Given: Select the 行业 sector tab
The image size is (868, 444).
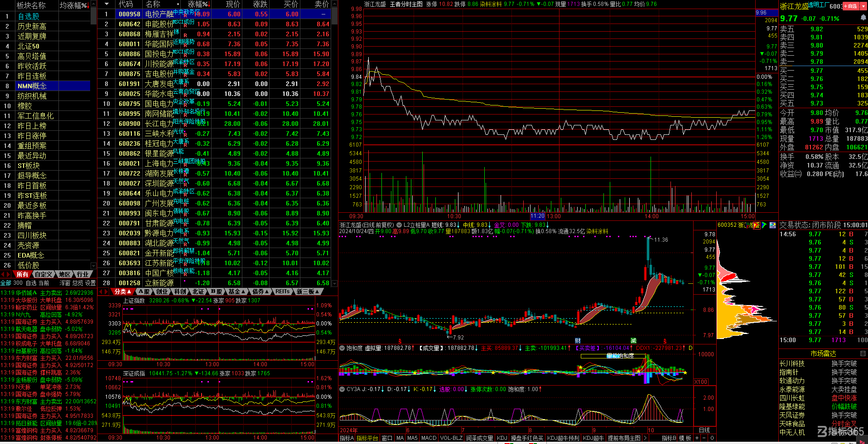Looking at the screenshot, I should tap(82, 274).
